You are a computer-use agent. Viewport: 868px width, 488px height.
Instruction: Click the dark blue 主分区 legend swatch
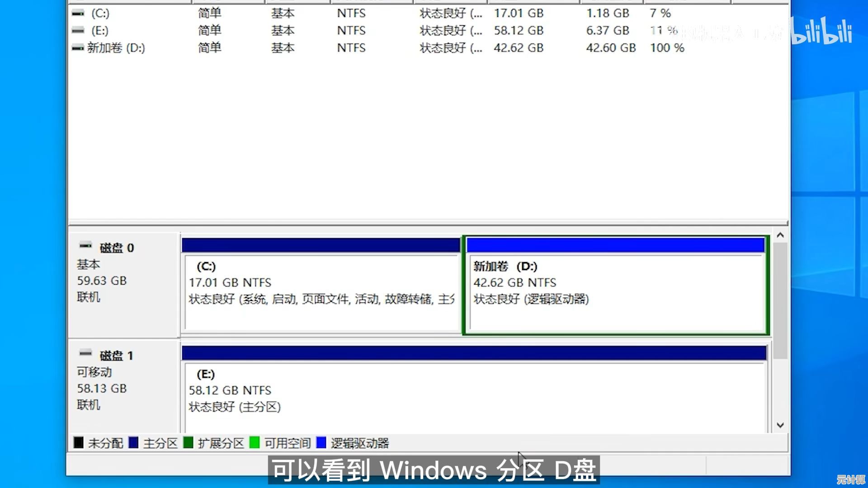133,442
